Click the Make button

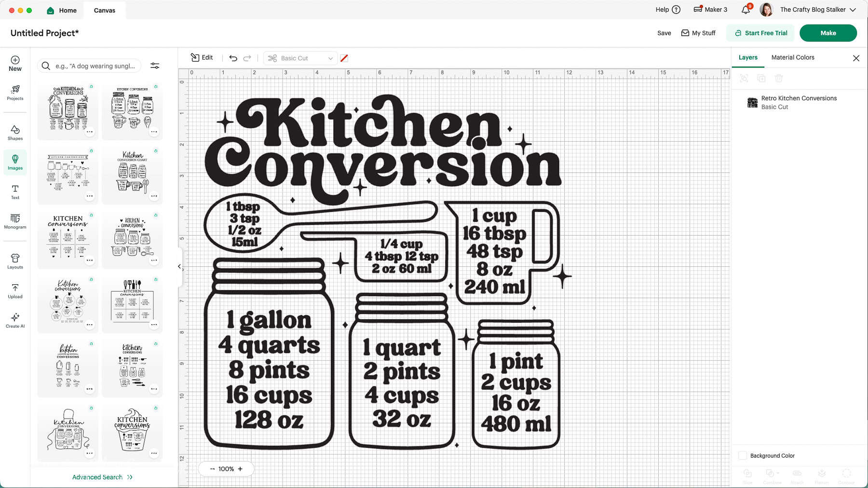pos(828,33)
